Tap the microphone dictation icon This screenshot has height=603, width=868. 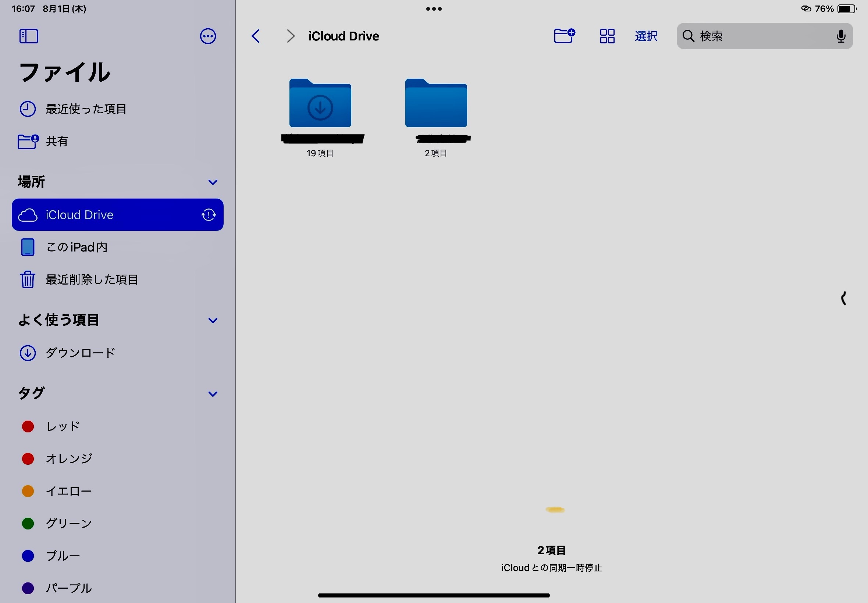tap(840, 36)
